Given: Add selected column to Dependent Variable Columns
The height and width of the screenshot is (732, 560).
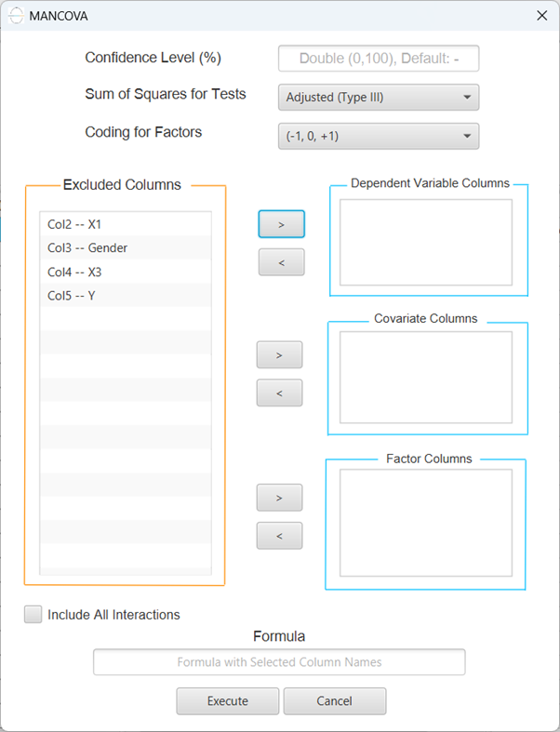Looking at the screenshot, I should point(281,224).
